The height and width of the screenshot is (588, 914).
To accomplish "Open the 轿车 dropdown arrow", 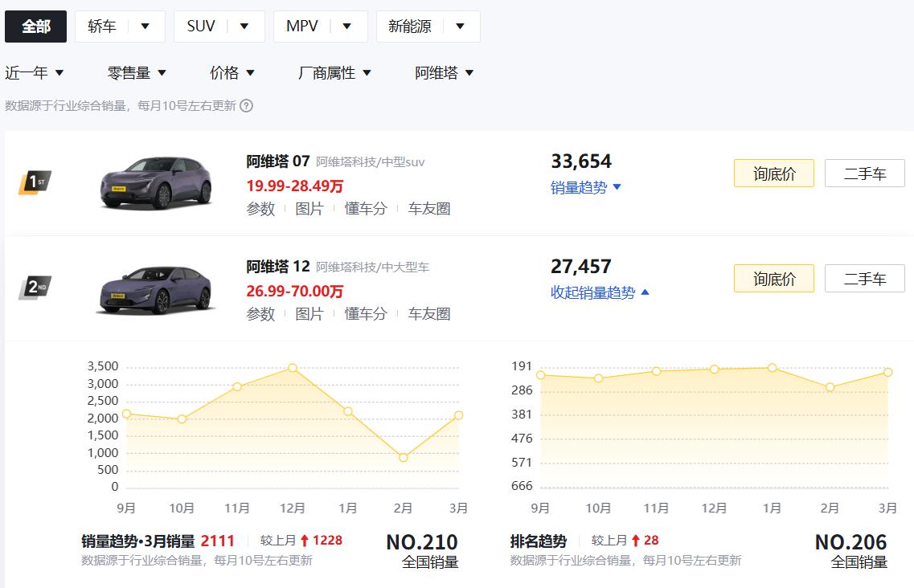I will (146, 27).
